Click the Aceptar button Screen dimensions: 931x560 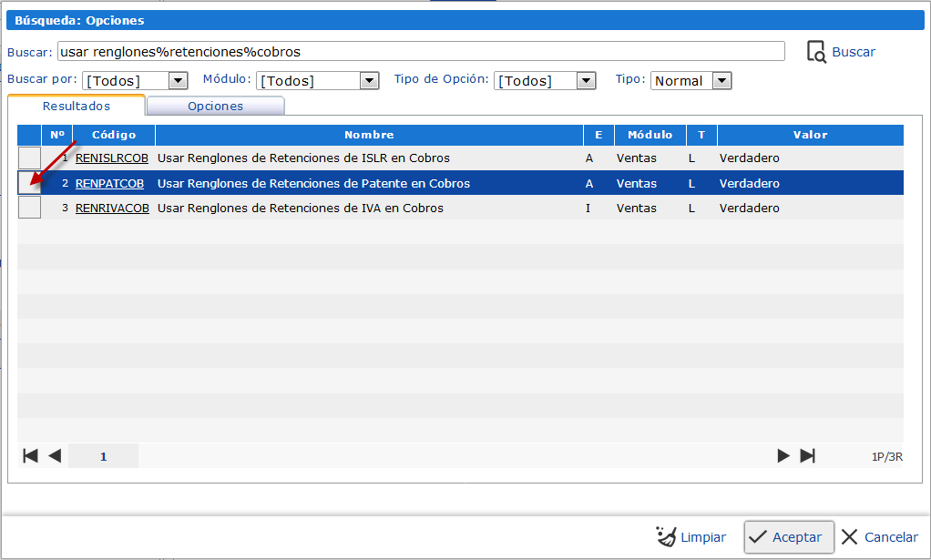[x=789, y=537]
